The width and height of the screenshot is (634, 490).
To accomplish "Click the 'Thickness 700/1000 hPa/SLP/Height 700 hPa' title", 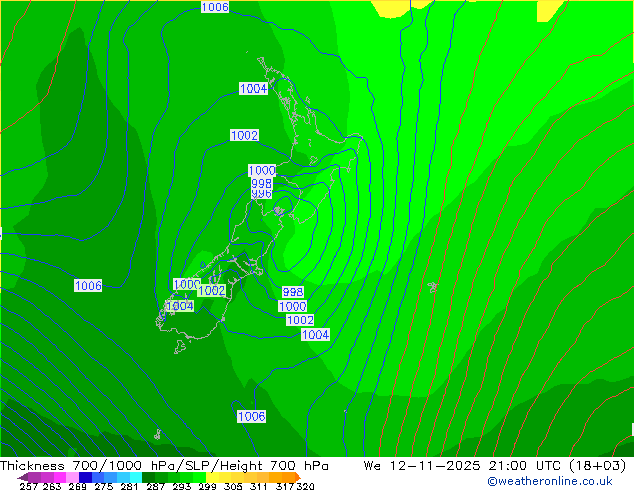I will tap(164, 466).
